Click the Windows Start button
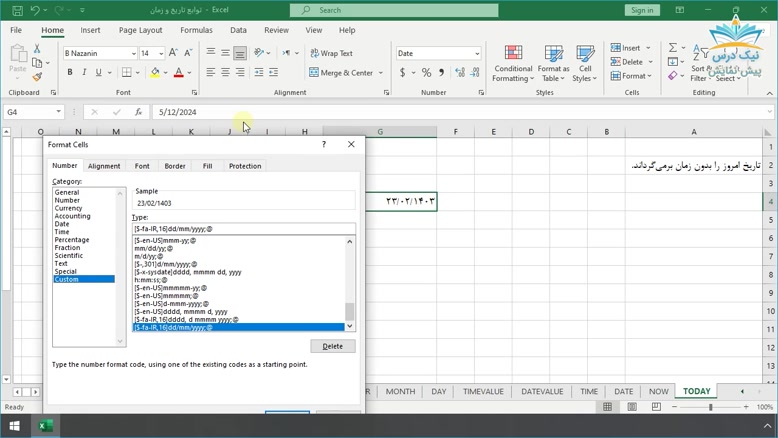This screenshot has height=438, width=778. tap(15, 426)
